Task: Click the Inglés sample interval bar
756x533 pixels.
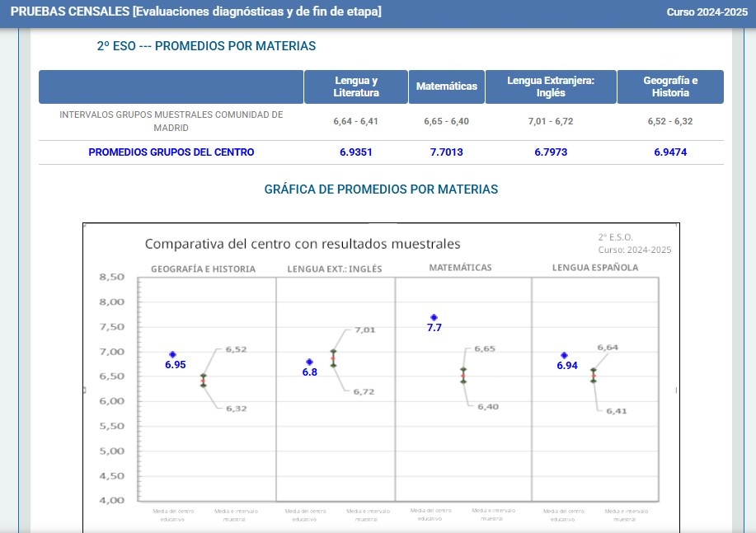Action: point(333,358)
